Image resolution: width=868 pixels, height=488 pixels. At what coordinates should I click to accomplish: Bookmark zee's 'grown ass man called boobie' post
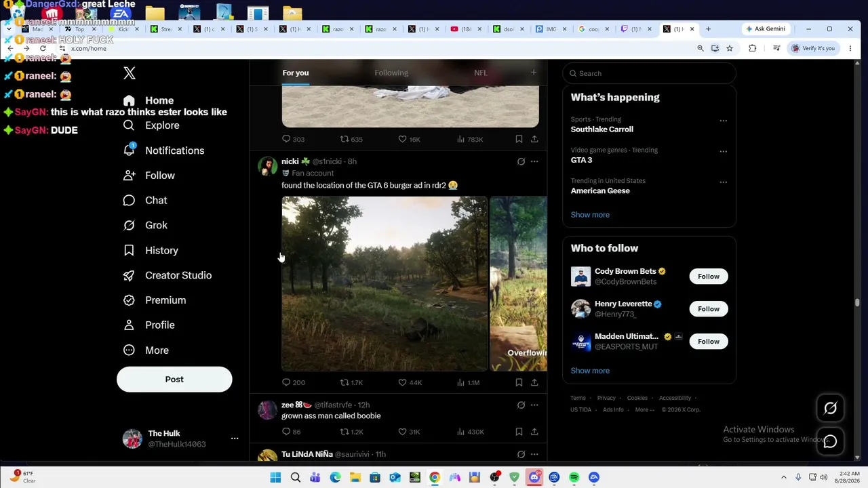click(x=519, y=432)
